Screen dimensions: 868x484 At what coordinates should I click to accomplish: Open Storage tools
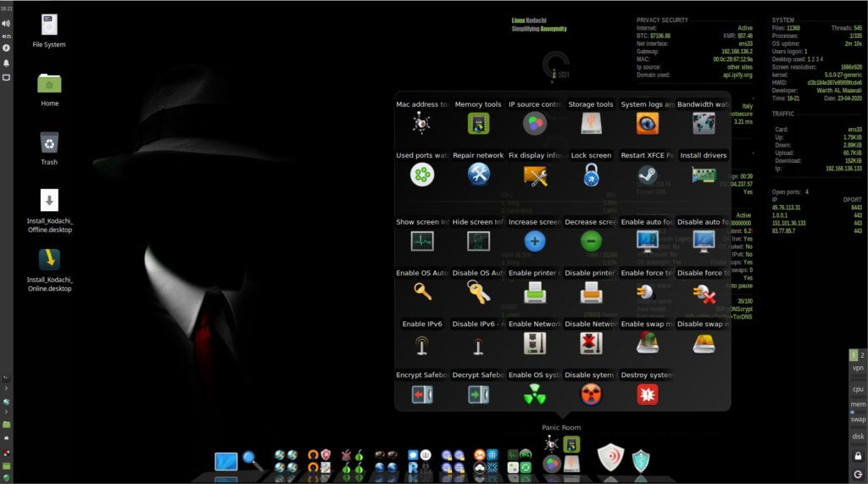click(x=591, y=124)
